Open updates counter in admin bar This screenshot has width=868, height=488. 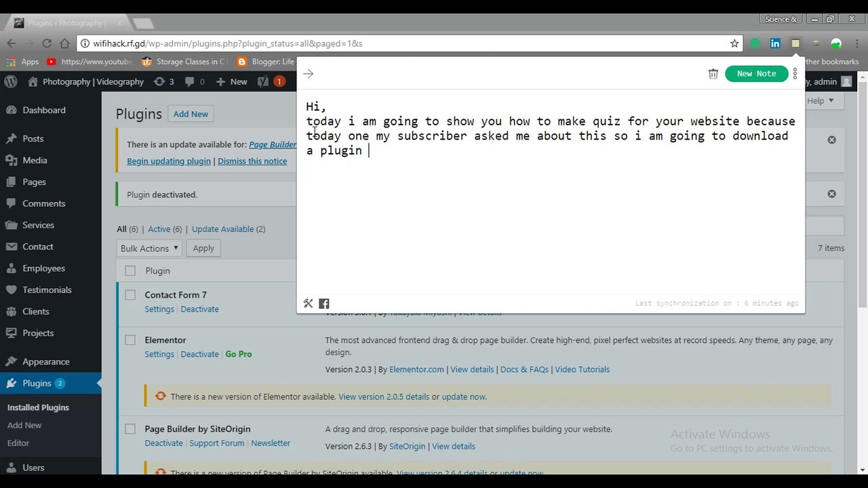[164, 81]
